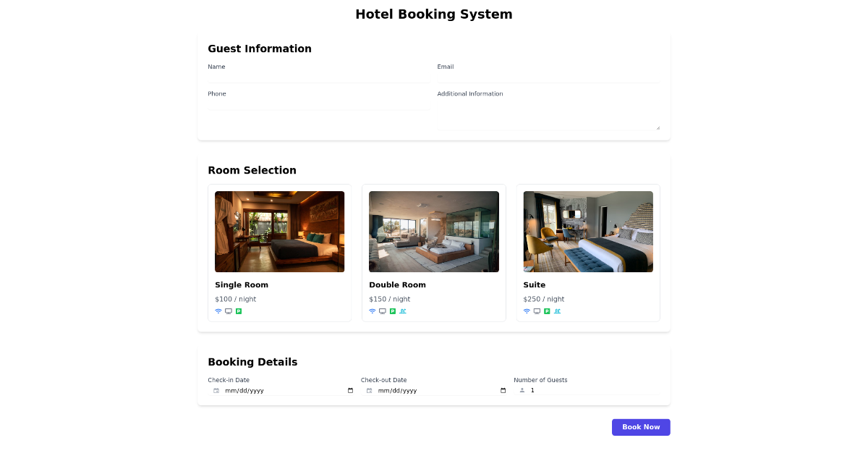Click the calendar icon inside Check-in Date

(x=216, y=390)
